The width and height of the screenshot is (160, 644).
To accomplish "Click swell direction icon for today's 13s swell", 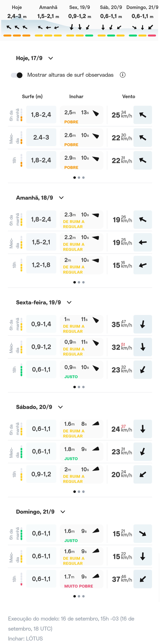I will pos(96,113).
